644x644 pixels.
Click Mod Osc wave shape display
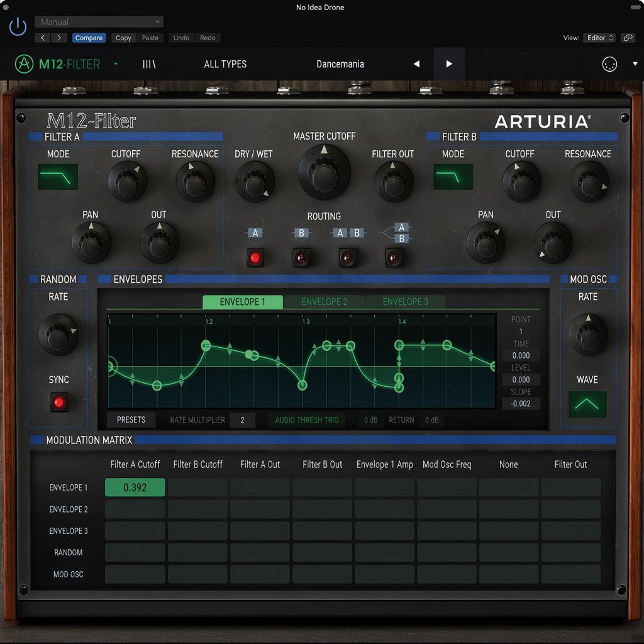587,404
